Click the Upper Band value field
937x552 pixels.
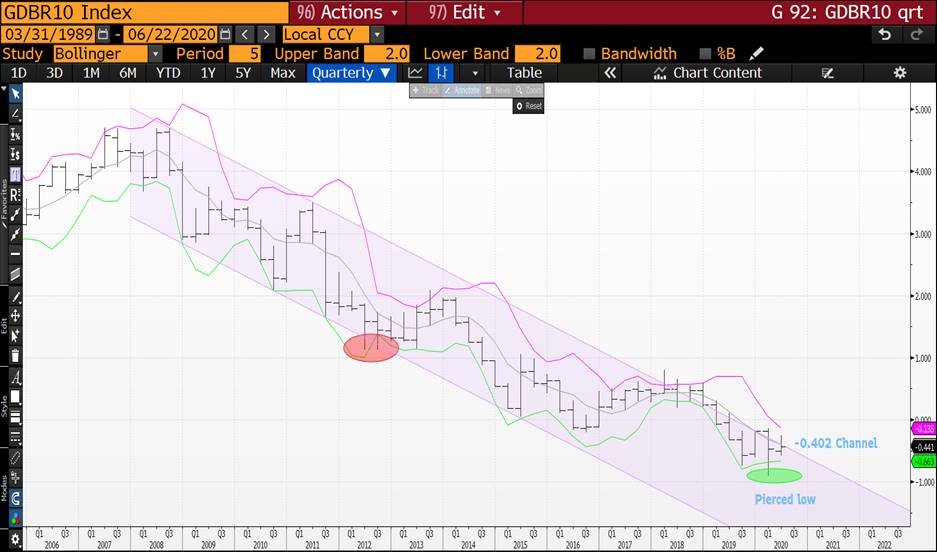[388, 54]
